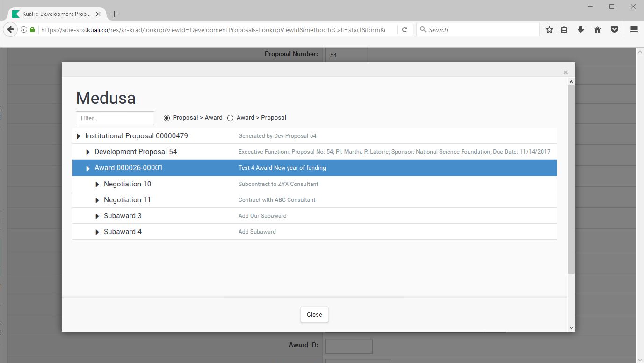Click the Medusa Filter text field
Image resolution: width=644 pixels, height=363 pixels.
[x=115, y=118]
